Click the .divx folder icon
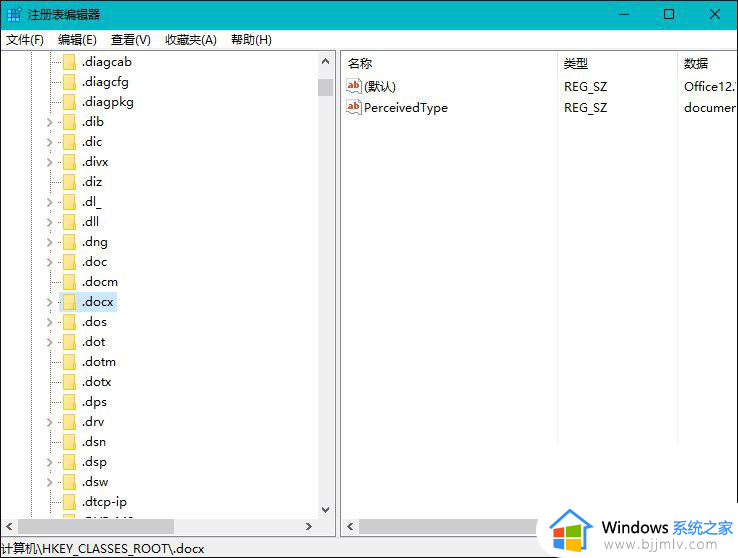 (69, 162)
